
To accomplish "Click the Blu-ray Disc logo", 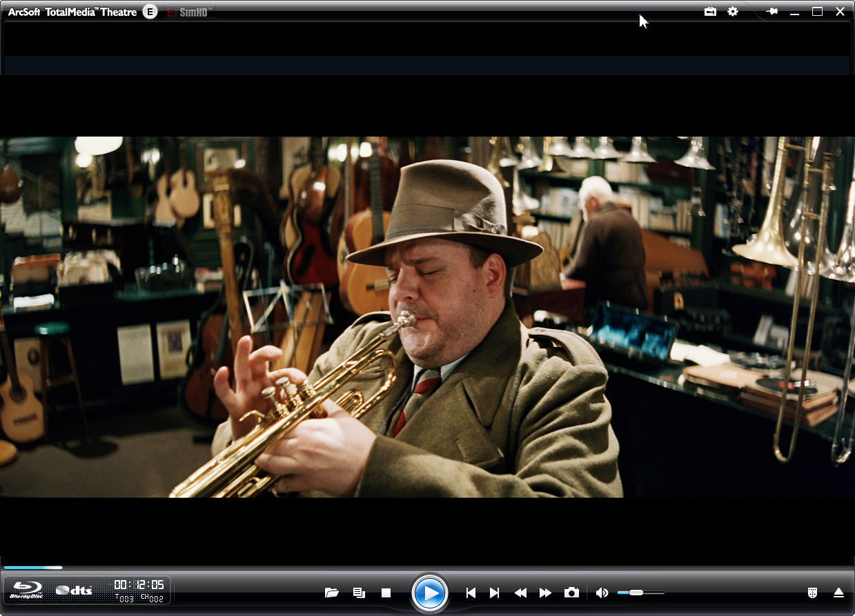I will click(x=28, y=590).
